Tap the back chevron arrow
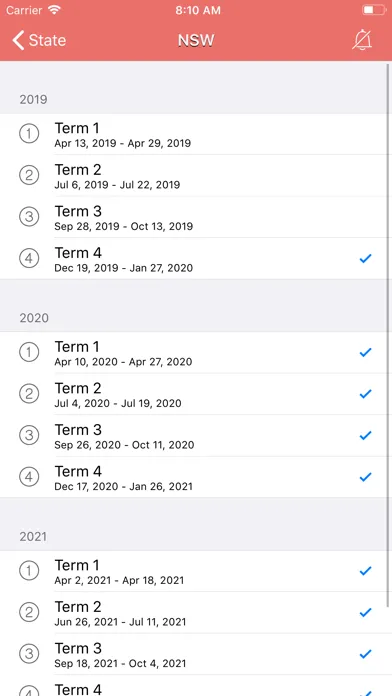Viewport: 392px width, 696px height. click(x=18, y=40)
